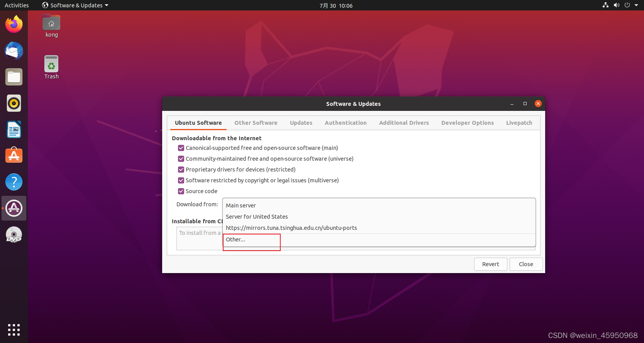Click the power icon in top bar
The image size is (644, 343).
click(x=627, y=5)
